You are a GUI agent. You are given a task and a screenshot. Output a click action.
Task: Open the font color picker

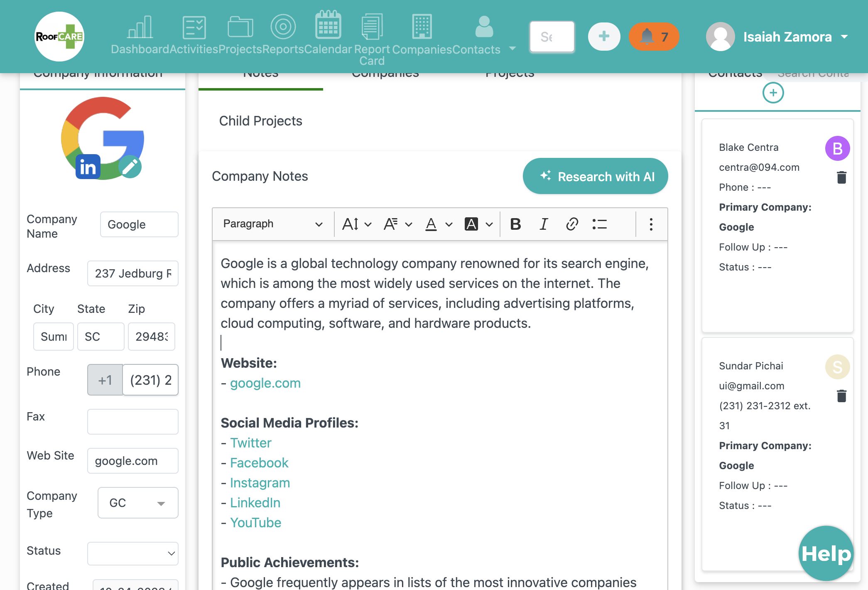point(439,224)
